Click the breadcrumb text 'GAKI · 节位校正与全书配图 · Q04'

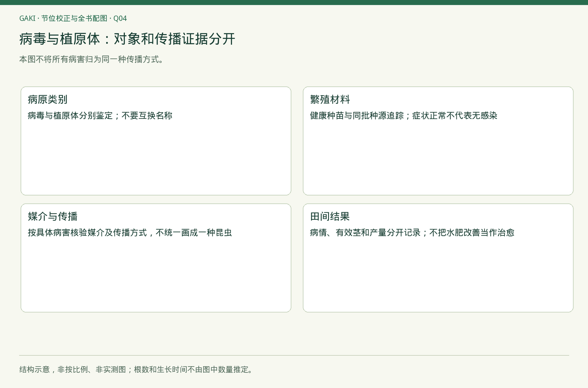[73, 18]
